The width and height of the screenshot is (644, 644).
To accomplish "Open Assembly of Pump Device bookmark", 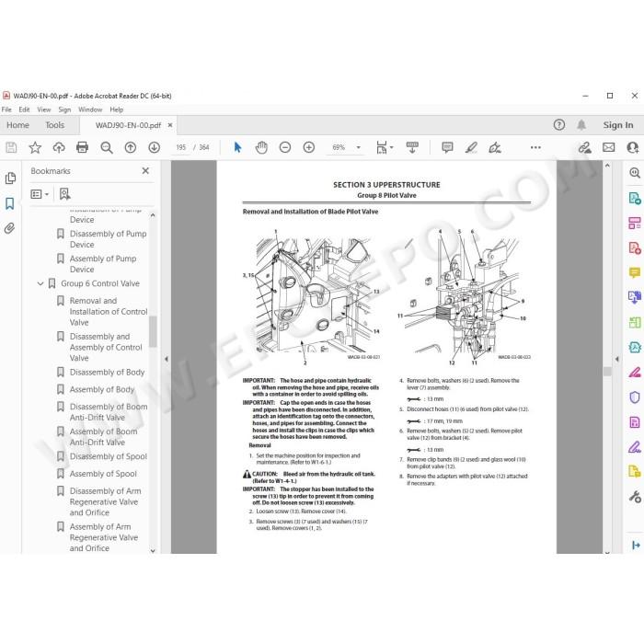I will pyautogui.click(x=103, y=264).
